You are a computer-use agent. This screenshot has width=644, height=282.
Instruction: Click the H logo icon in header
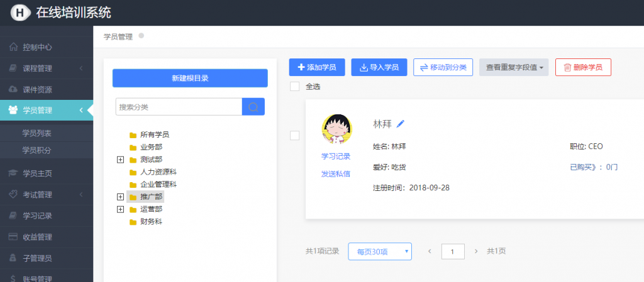21,13
